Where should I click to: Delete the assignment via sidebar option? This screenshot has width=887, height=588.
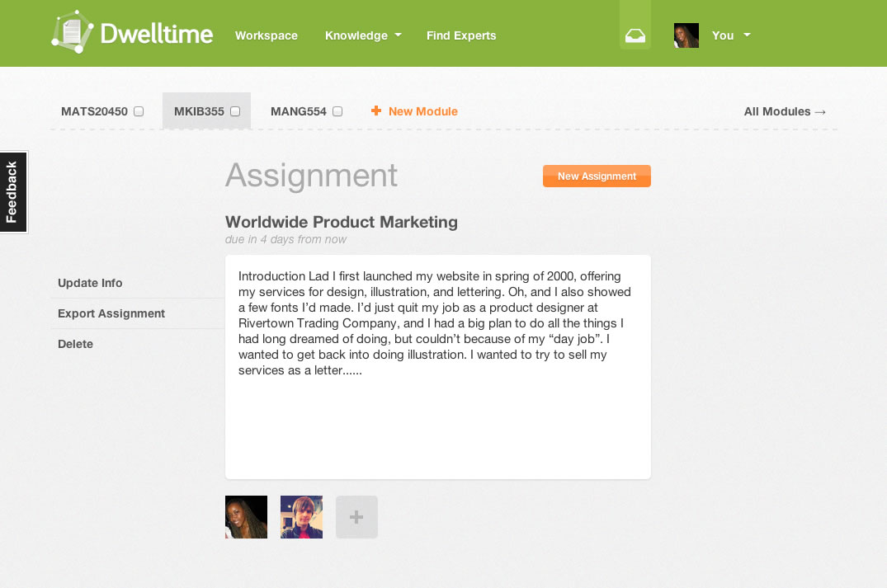[75, 344]
